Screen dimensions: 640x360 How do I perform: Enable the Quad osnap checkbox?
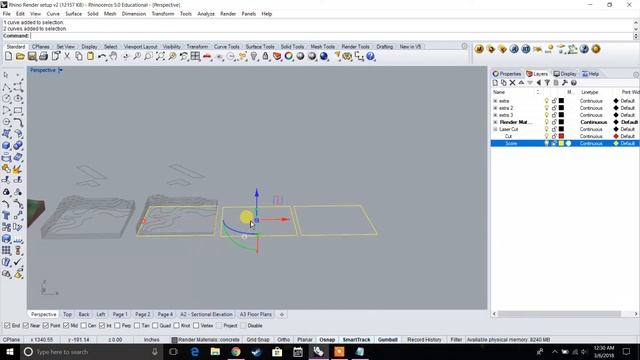pos(155,326)
